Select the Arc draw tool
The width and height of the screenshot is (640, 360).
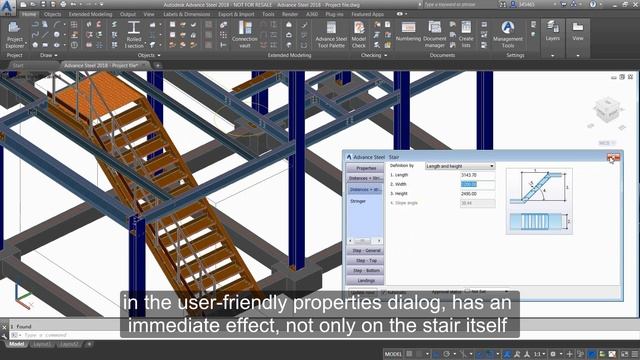[x=57, y=24]
